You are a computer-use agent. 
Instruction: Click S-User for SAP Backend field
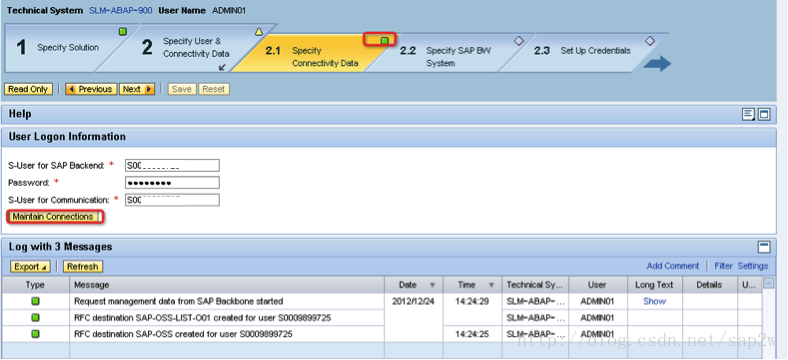point(172,165)
